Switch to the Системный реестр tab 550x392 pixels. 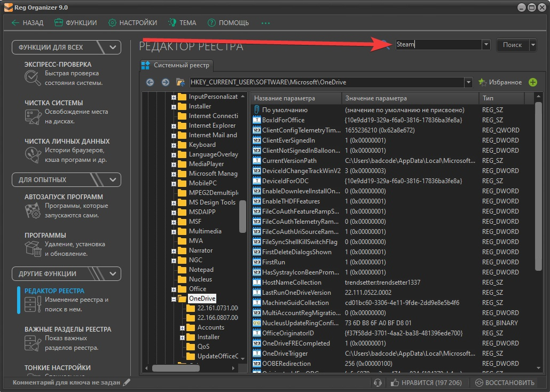176,65
